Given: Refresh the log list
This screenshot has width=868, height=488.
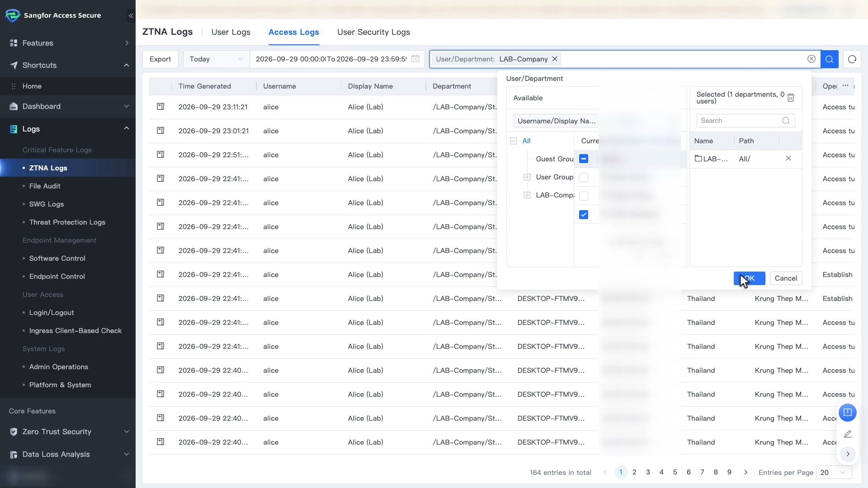Looking at the screenshot, I should coord(852,59).
